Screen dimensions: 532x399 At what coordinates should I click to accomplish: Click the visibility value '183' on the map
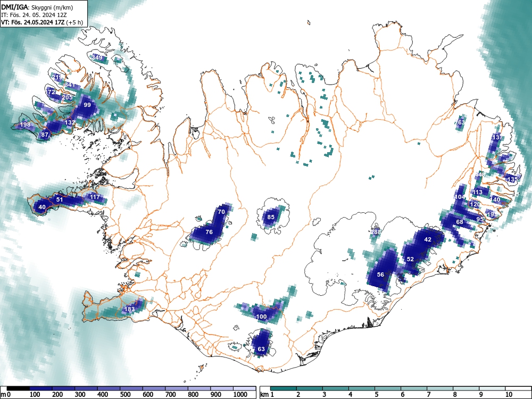point(130,309)
